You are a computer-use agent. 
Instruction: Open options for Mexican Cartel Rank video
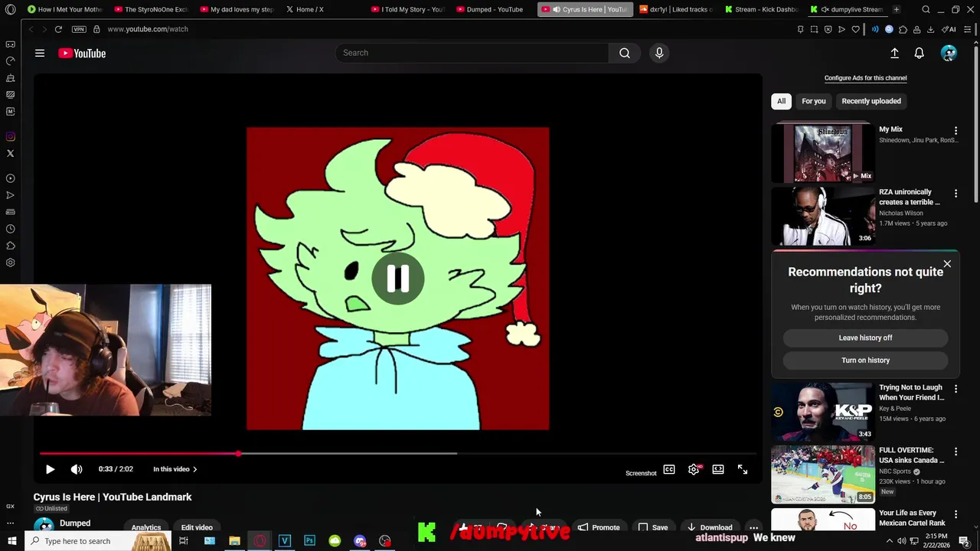pyautogui.click(x=955, y=514)
